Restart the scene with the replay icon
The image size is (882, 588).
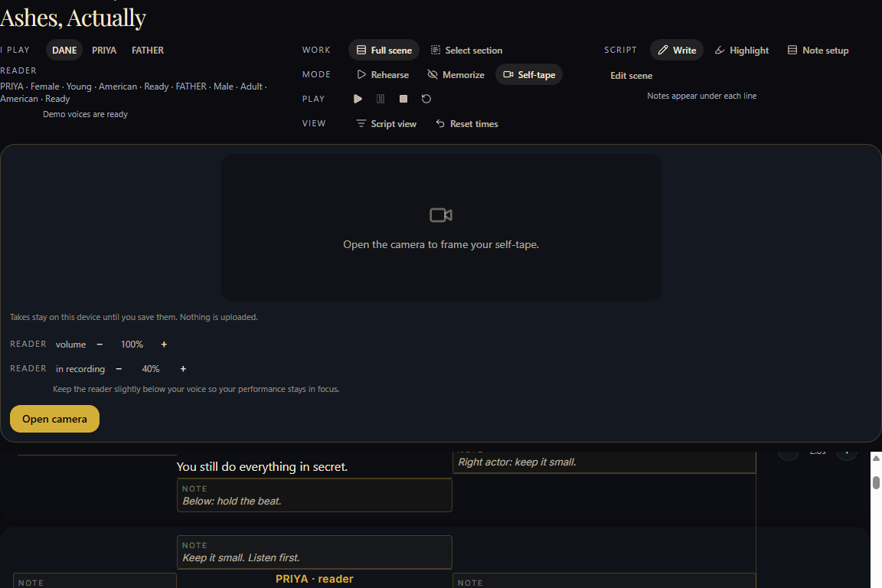point(426,99)
